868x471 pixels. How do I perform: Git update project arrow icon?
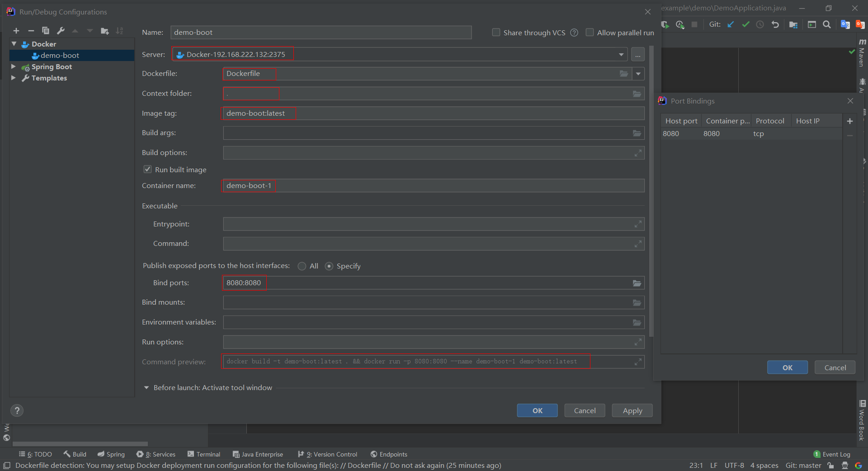[731, 24]
